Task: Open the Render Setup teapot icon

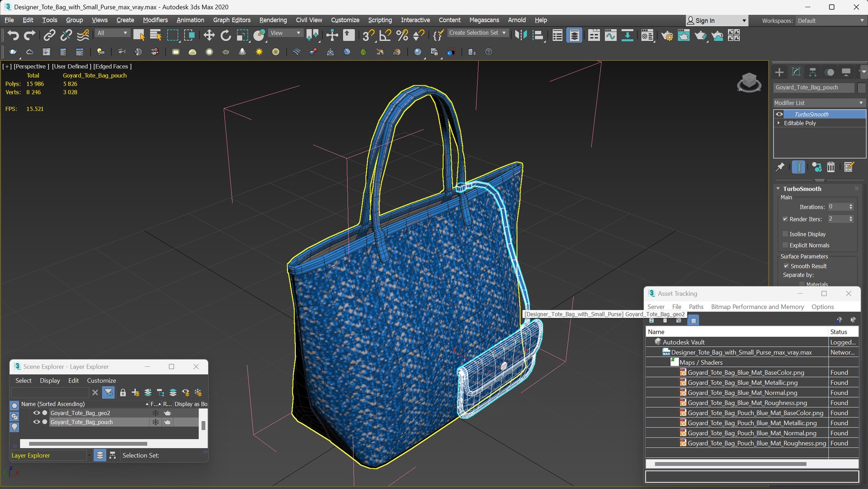Action: coord(667,35)
